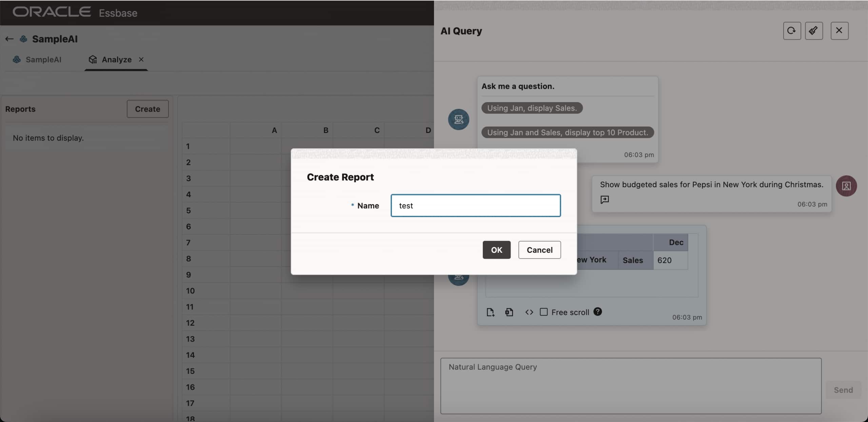
Task: Go back using the left arrow
Action: click(x=9, y=39)
